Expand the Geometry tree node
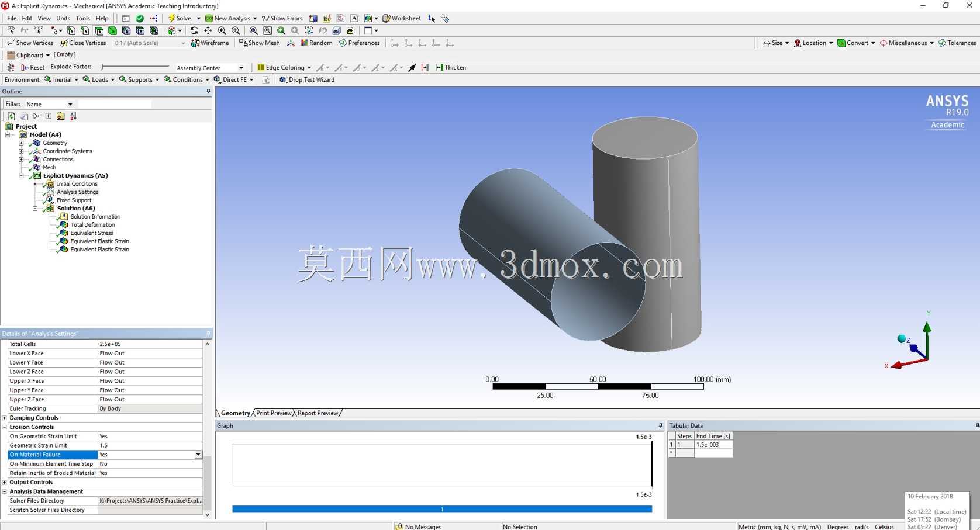 click(21, 143)
